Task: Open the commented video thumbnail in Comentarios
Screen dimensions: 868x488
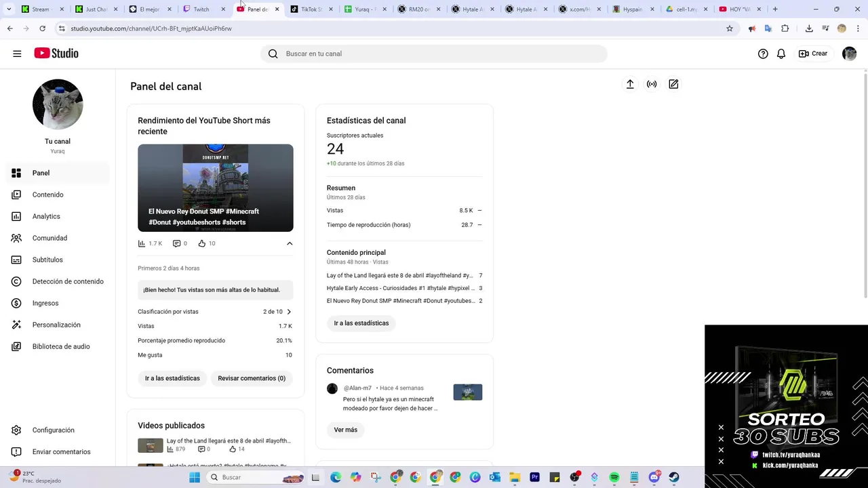Action: pyautogui.click(x=468, y=392)
